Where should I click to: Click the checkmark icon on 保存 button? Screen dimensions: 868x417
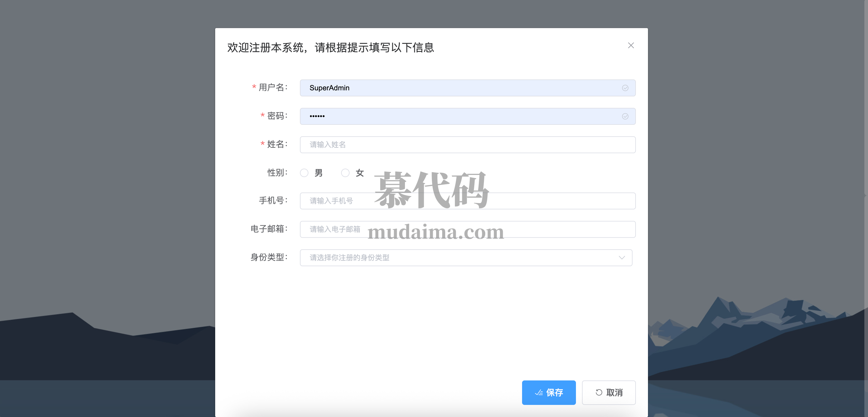(538, 393)
